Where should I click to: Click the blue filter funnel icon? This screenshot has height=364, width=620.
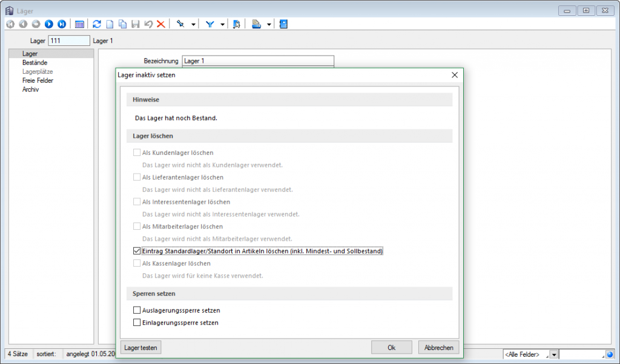point(210,24)
